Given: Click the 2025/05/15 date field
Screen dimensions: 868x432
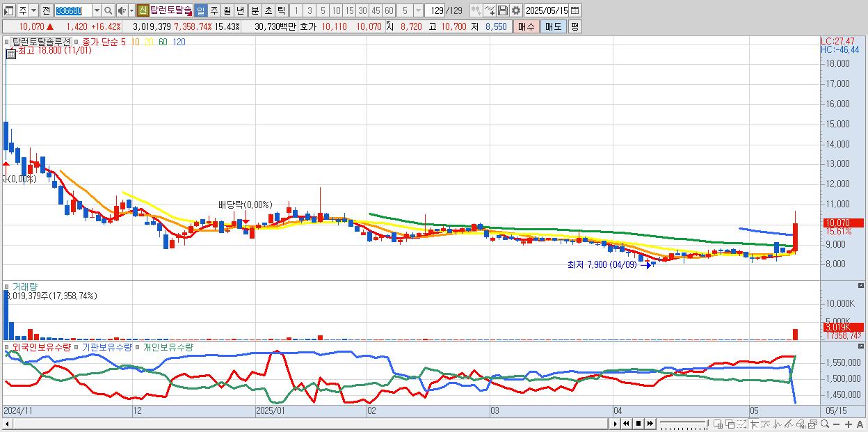Looking at the screenshot, I should (547, 10).
